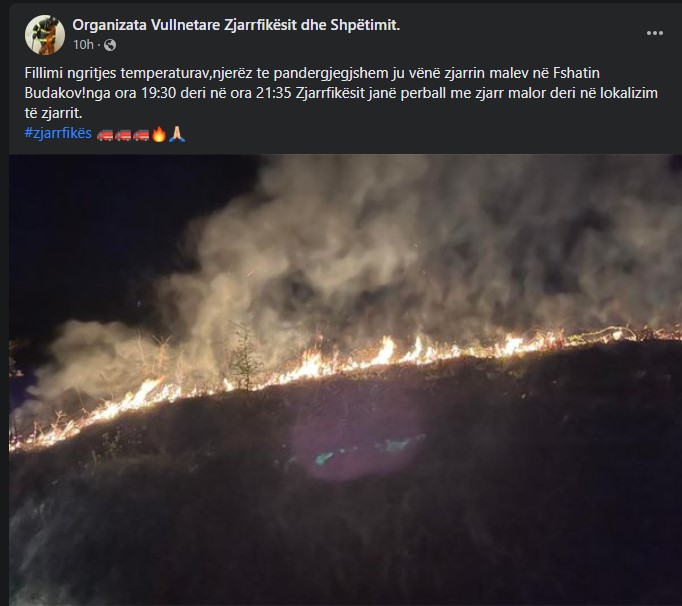Open the post options three-dot menu
The width and height of the screenshot is (682, 606).
[655, 33]
